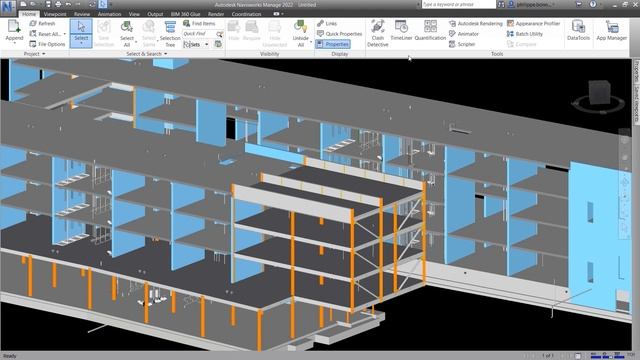Viewport: 640px width, 360px height.
Task: Open Clash Detective tool
Action: point(378,33)
